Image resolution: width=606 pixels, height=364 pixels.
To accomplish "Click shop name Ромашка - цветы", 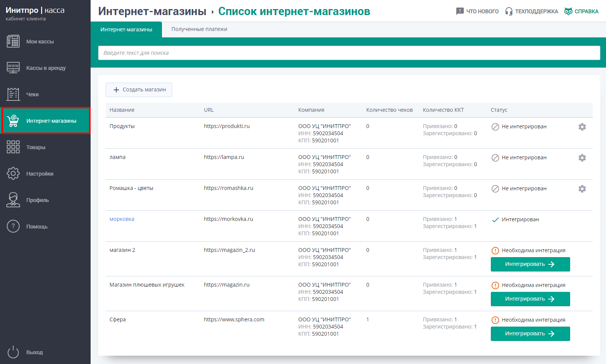I will click(x=131, y=188).
